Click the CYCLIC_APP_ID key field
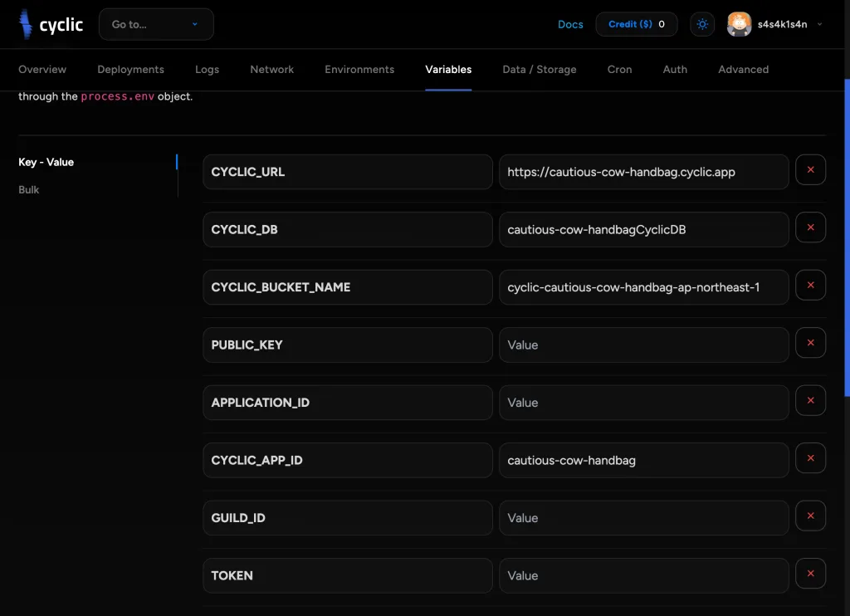850x616 pixels. [348, 461]
